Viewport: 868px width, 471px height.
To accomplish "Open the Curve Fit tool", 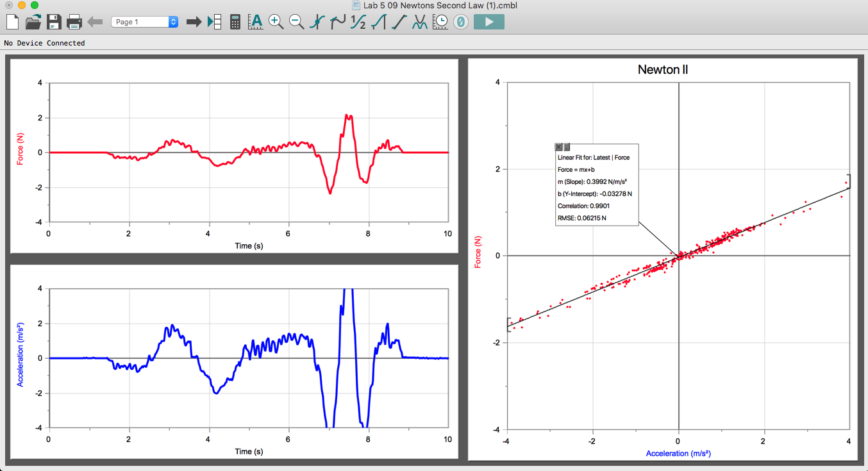I will tap(420, 22).
